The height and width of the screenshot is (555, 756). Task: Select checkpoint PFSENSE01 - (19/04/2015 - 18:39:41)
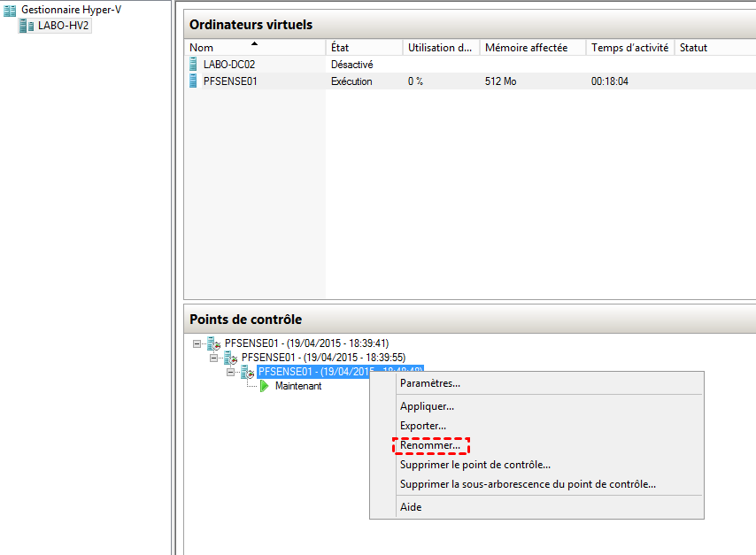(x=306, y=343)
